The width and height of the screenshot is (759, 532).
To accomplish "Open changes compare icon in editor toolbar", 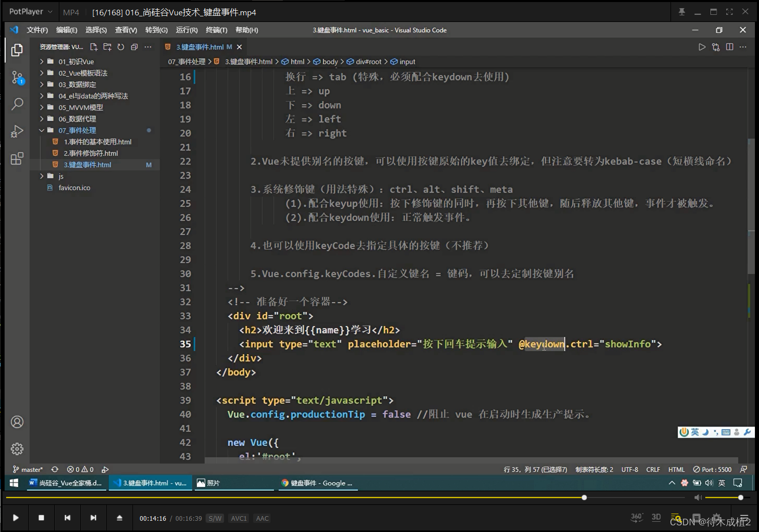I will click(716, 47).
